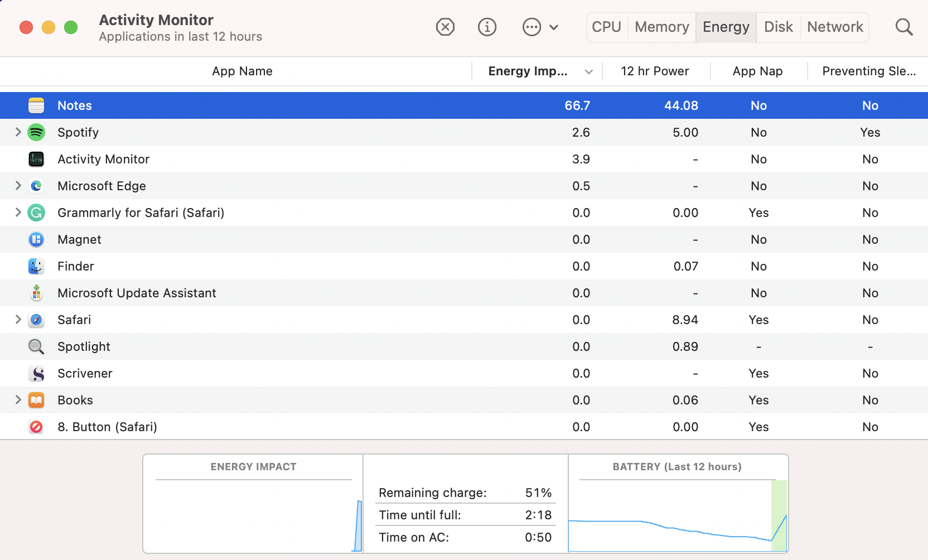Sort by 12 hr Power column
Viewport: 928px width, 560px height.
click(655, 71)
